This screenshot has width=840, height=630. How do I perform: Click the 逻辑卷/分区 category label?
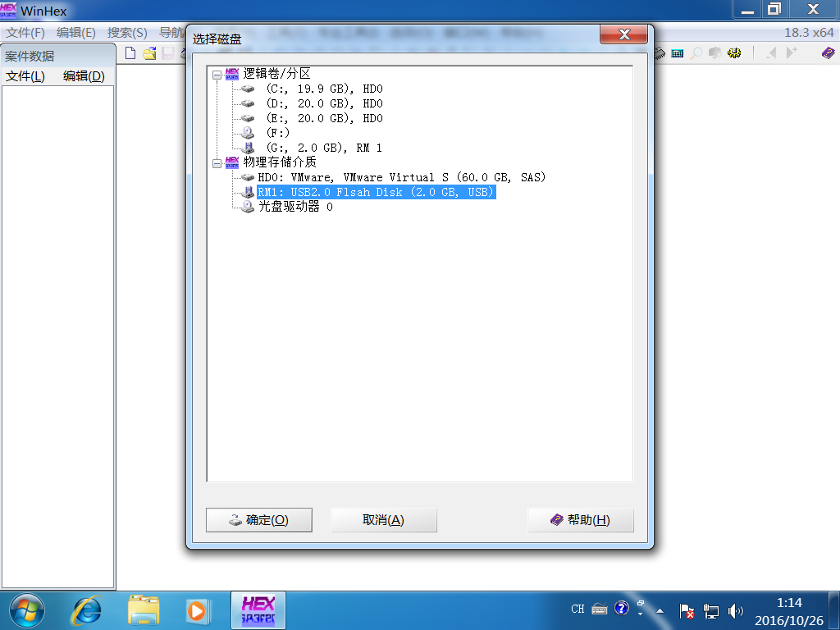click(x=276, y=73)
